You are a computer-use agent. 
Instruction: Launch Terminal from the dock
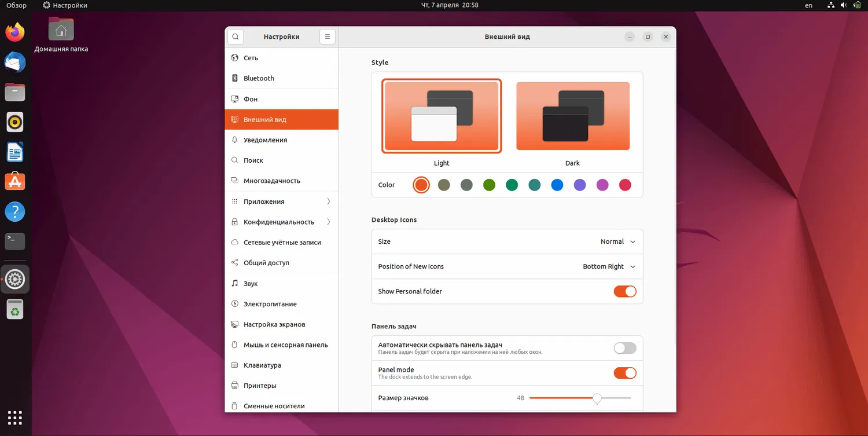[x=15, y=241]
